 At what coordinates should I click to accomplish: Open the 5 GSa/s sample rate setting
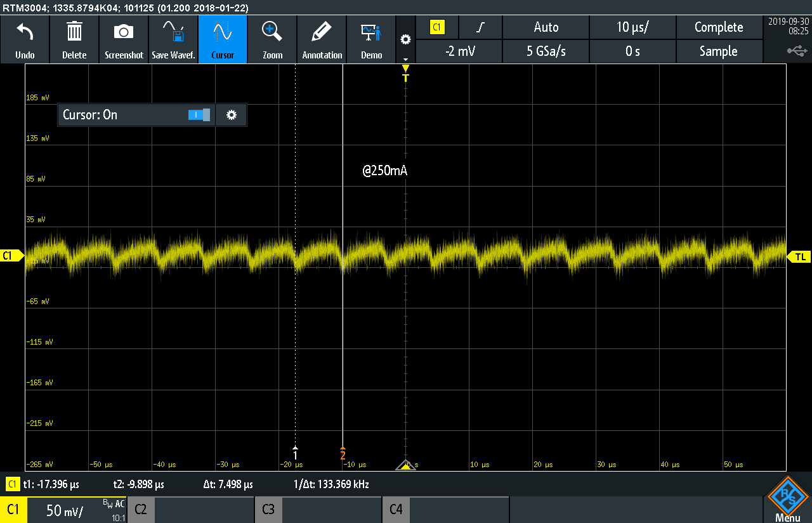pos(546,51)
